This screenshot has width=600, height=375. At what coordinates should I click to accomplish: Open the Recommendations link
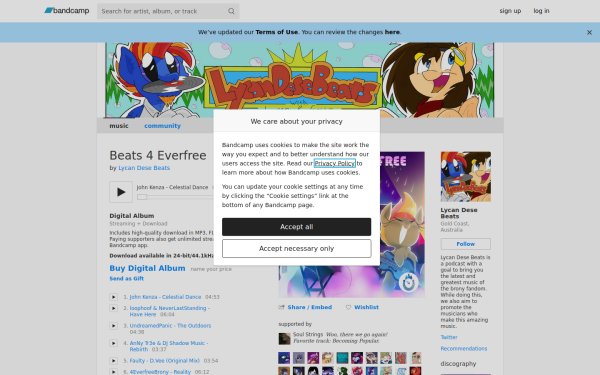pos(464,349)
